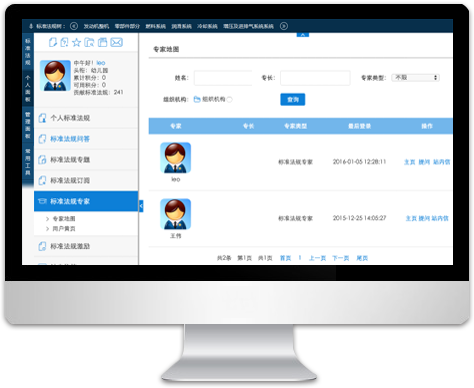This screenshot has width=474, height=388.
Task: Click the 王伟 expert avatar in the table
Action: point(175,214)
